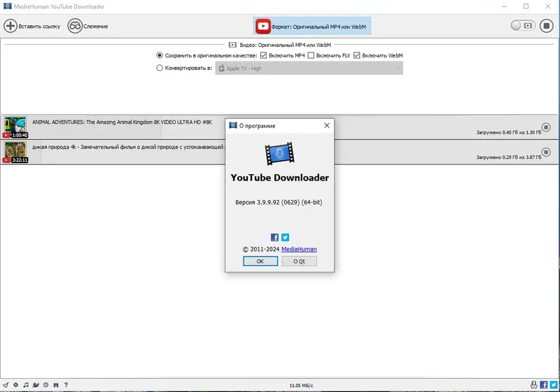560x392 pixels.
Task: Click the format selector Оригинальный MP4 или WebM
Action: click(x=311, y=26)
